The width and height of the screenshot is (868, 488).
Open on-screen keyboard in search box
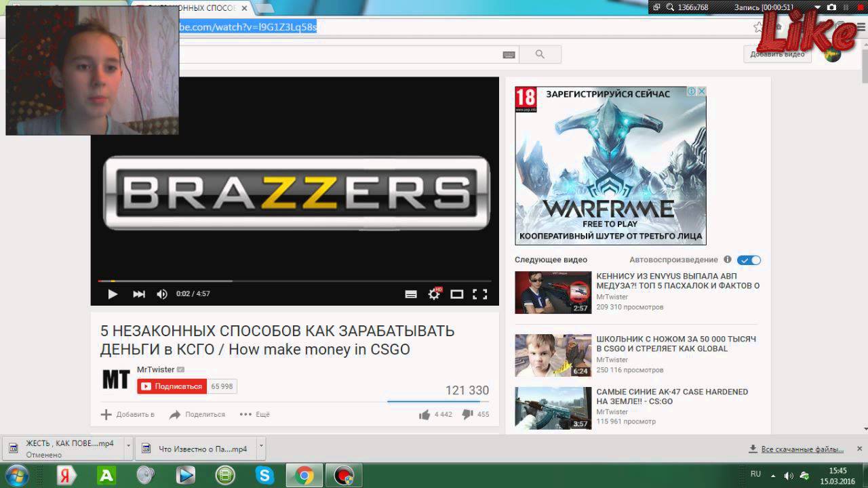coord(509,55)
